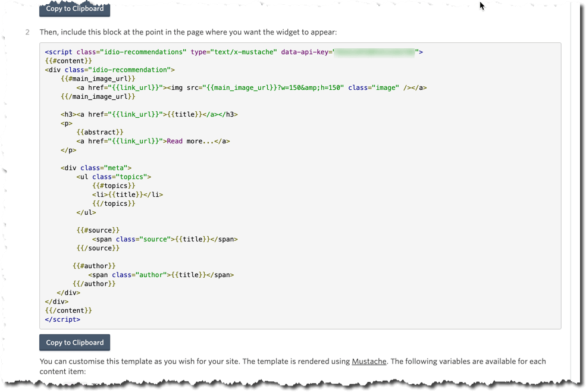586x392 pixels.
Task: Click the text/x-mustache type attribute value
Action: click(x=245, y=52)
